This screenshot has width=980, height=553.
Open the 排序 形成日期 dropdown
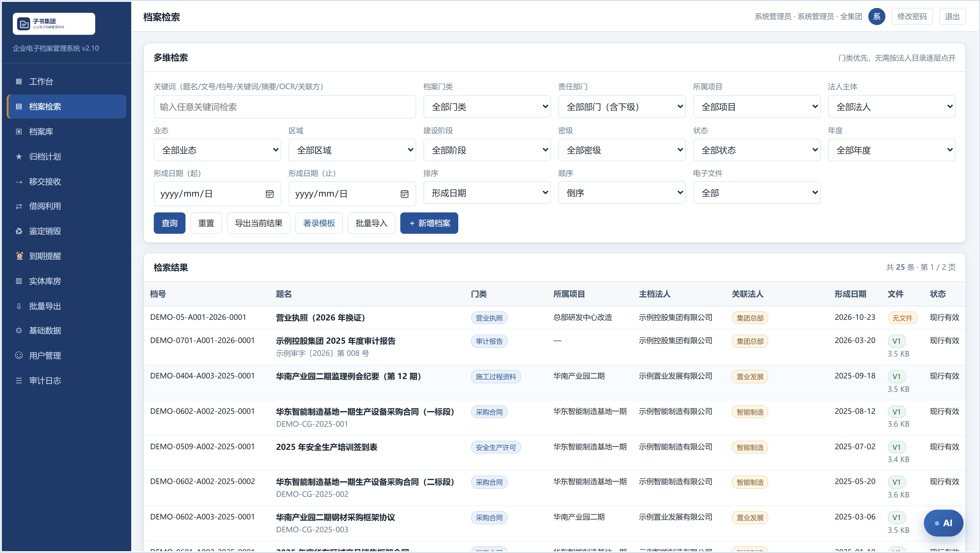(487, 193)
